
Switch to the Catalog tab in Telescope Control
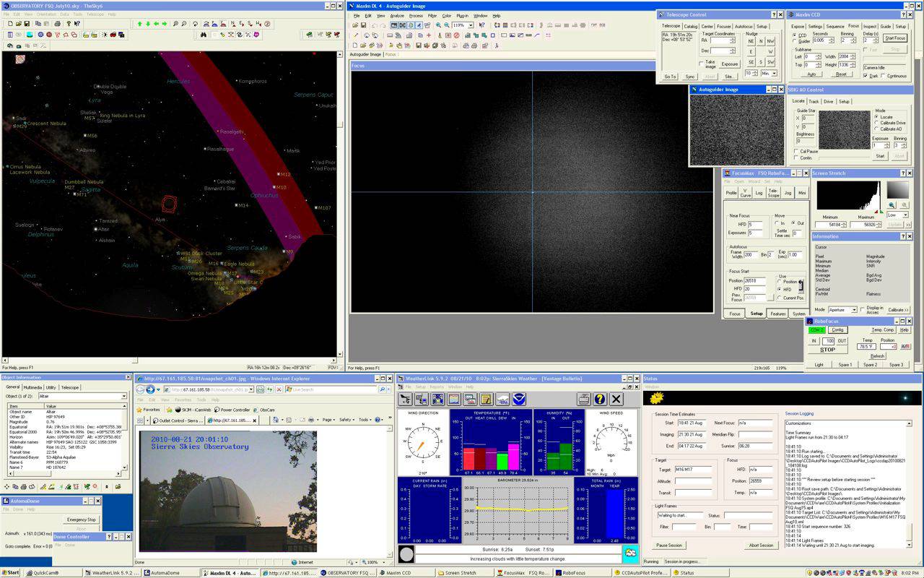click(x=691, y=26)
